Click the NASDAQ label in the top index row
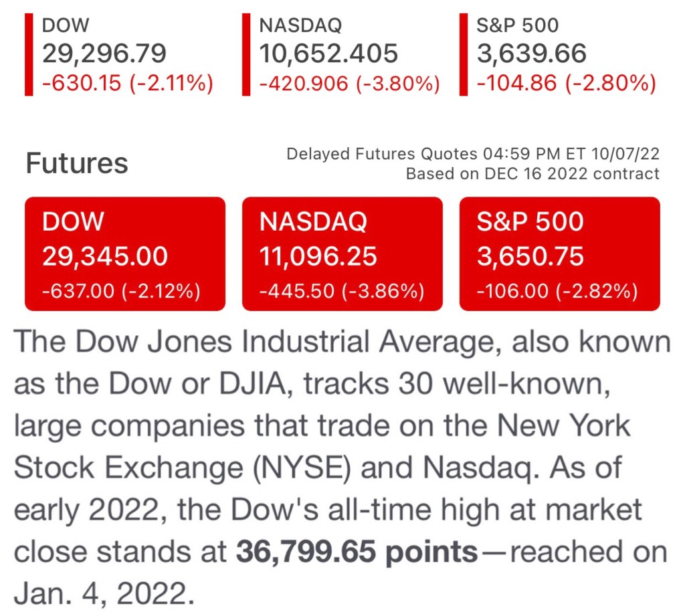The height and width of the screenshot is (616, 685). pyautogui.click(x=300, y=25)
